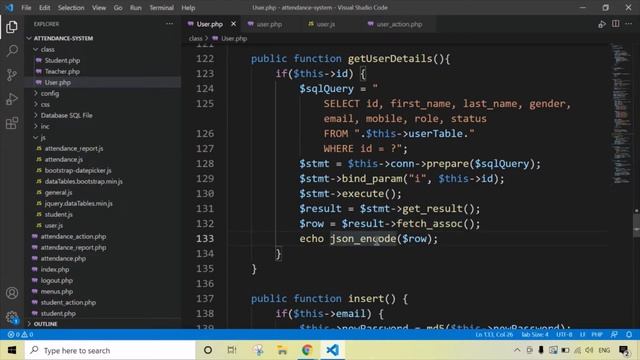This screenshot has width=640, height=360.
Task: Click the Ln 133, Col 26 status entry
Action: [x=494, y=335]
